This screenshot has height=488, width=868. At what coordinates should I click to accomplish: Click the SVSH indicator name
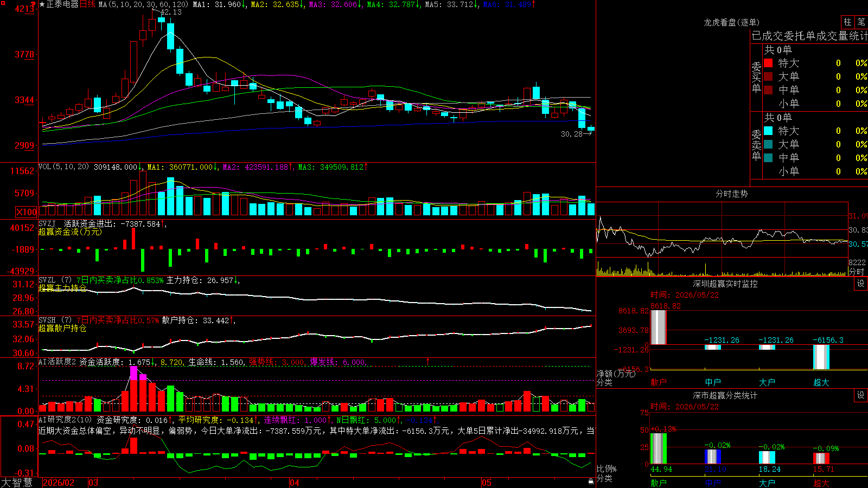pyautogui.click(x=47, y=320)
